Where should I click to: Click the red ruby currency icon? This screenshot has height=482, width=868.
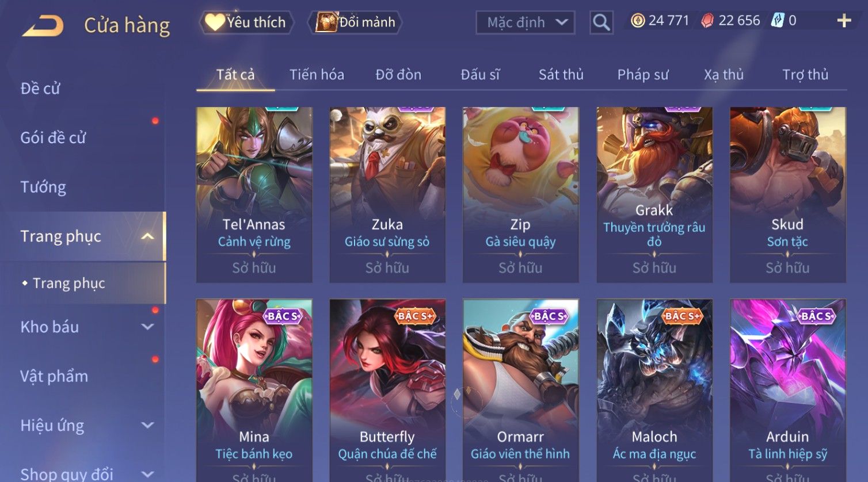(x=707, y=21)
